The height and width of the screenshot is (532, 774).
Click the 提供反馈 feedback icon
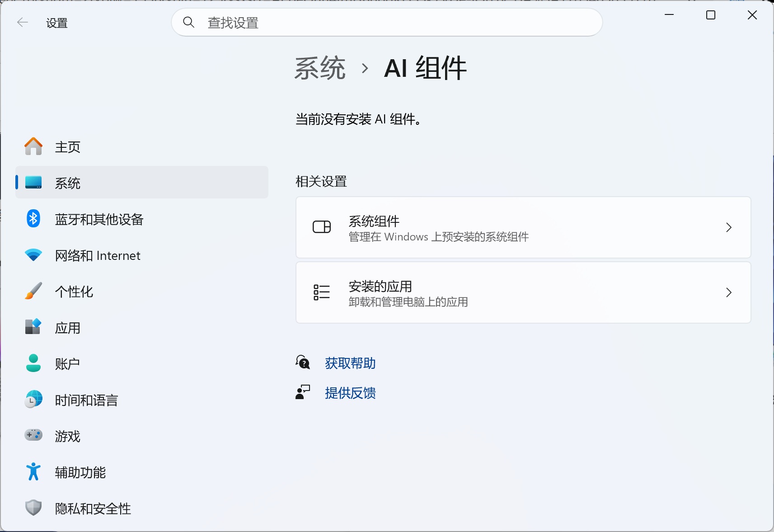(303, 392)
